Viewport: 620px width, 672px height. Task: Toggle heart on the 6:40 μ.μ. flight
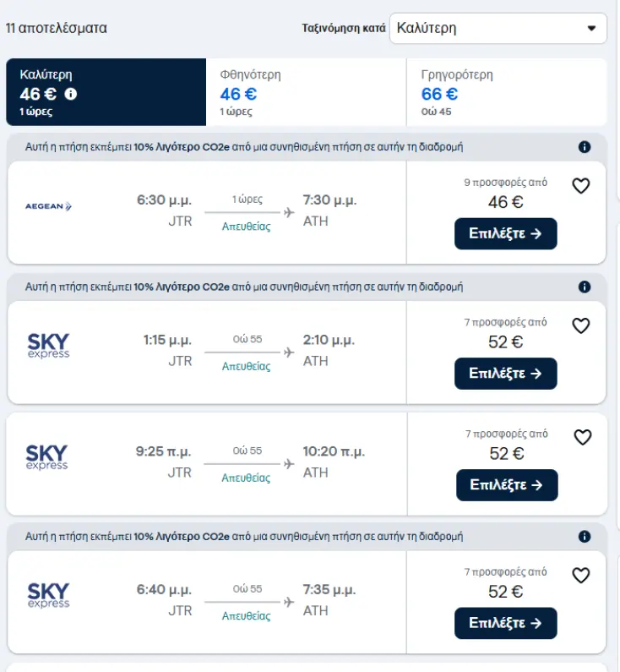(581, 576)
